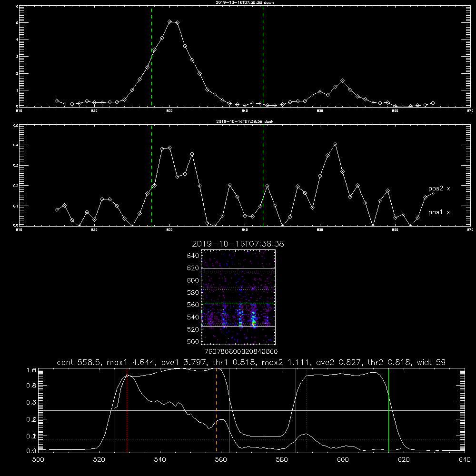Click the upper solid white line in spectral image

pos(238,268)
